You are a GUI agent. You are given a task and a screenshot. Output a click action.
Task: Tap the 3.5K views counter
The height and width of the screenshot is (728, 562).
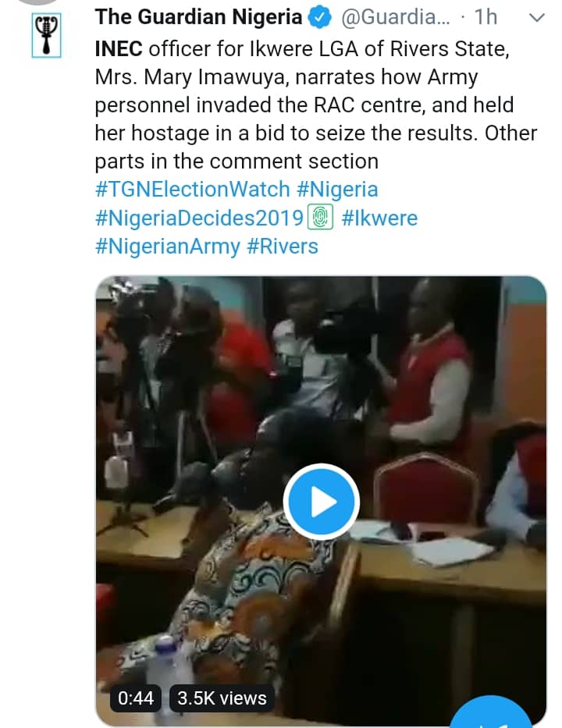[222, 697]
